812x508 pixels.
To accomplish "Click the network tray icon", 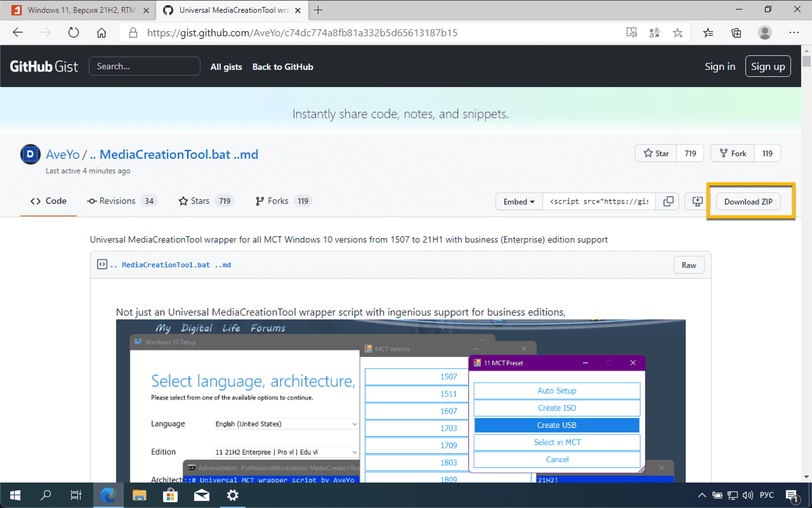I will [x=732, y=495].
